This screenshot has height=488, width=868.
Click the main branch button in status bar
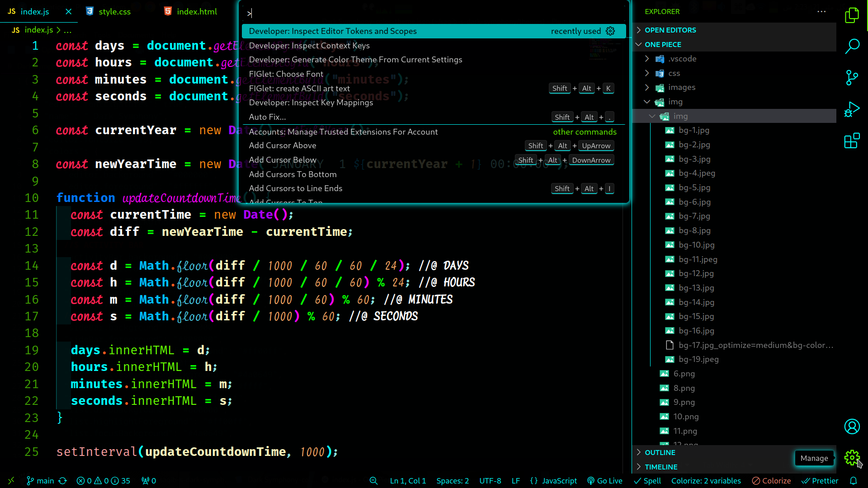(40, 481)
